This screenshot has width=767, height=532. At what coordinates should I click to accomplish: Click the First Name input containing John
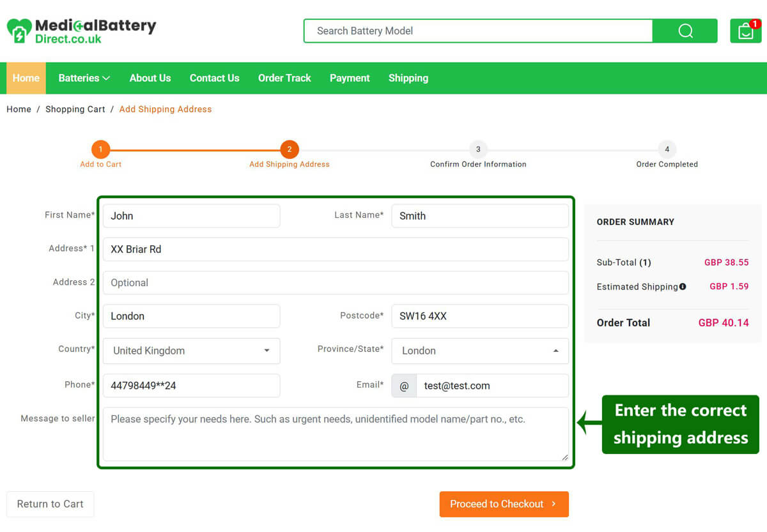[x=191, y=216]
